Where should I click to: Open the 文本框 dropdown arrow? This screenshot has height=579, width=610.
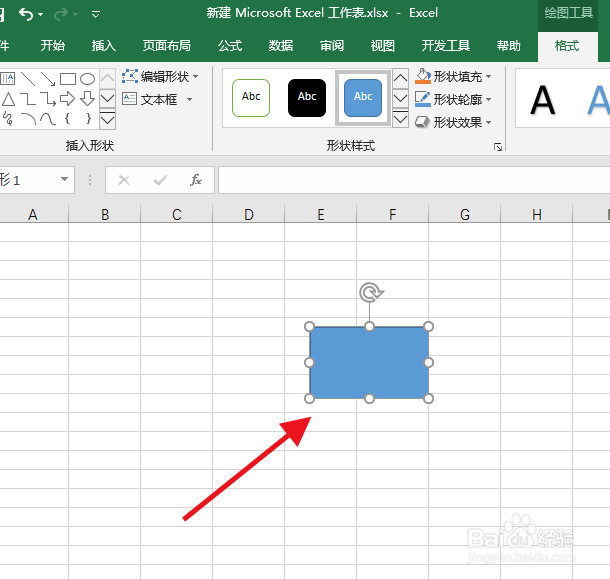coord(189,100)
